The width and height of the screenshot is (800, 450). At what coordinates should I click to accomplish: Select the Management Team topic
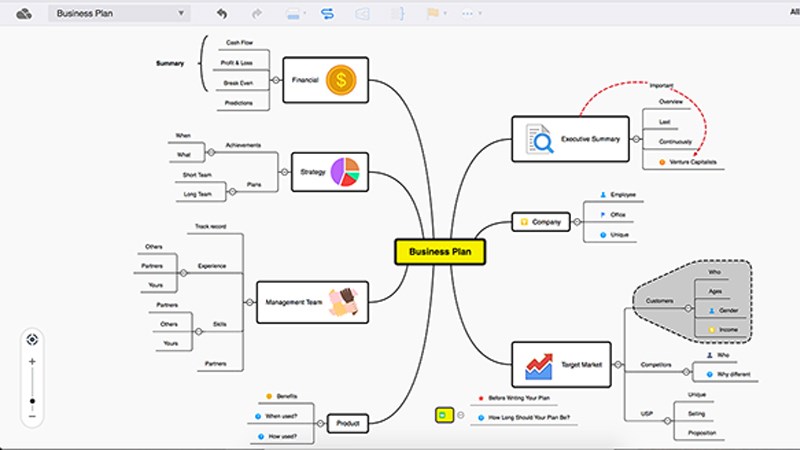coord(312,302)
